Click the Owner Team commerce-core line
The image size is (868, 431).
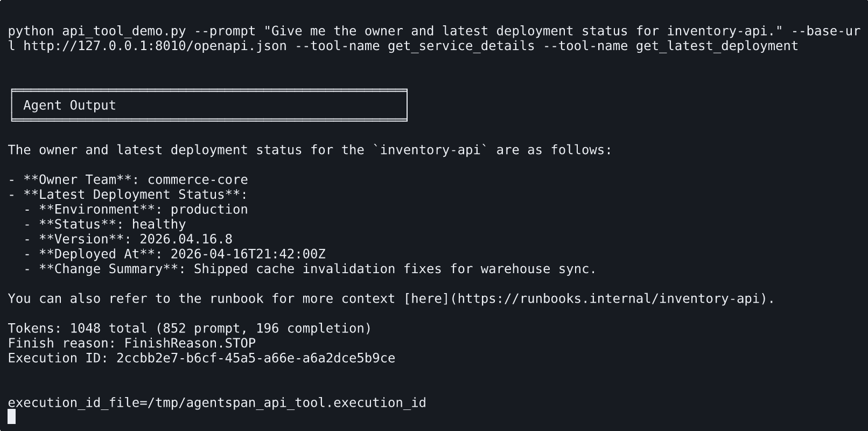click(x=128, y=180)
